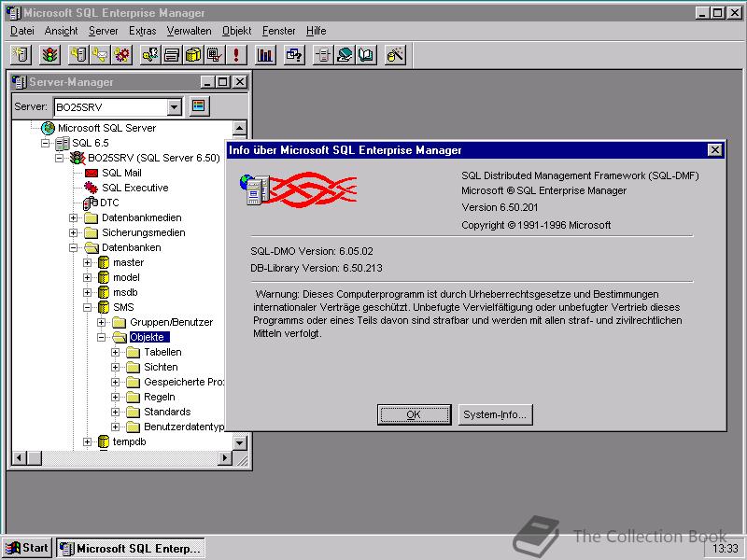Select the Gespeicherte Pro... tree item
747x560 pixels.
click(184, 382)
